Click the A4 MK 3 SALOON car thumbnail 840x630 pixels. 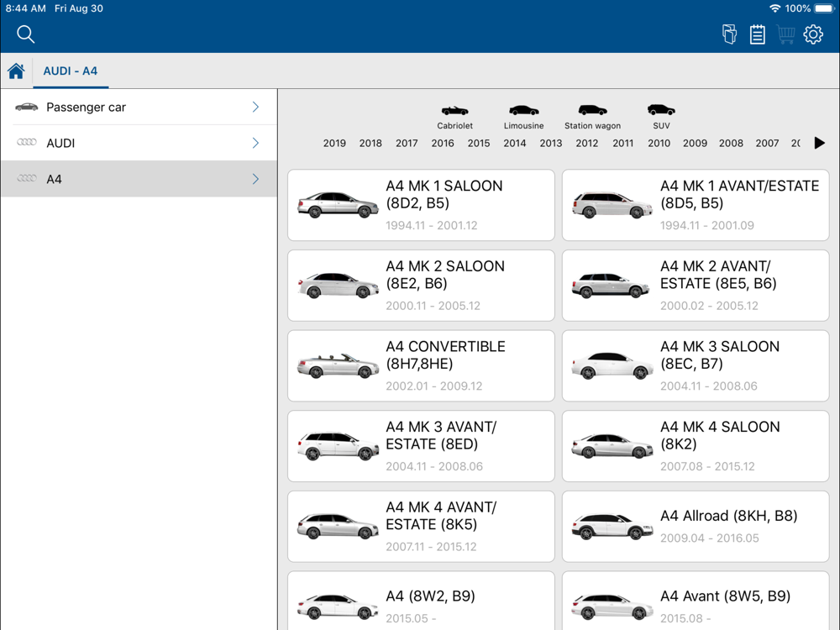[x=612, y=365]
